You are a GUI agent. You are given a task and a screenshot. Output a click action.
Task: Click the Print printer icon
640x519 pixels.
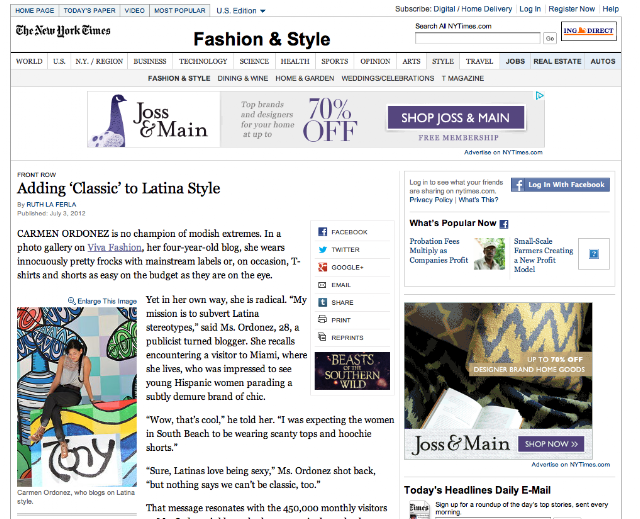[x=322, y=319]
